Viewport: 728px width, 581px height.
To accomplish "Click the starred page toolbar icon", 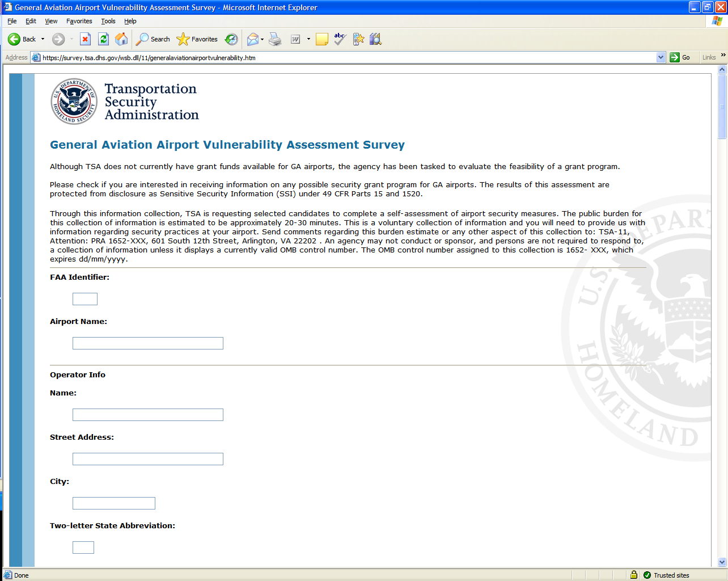I will 358,39.
